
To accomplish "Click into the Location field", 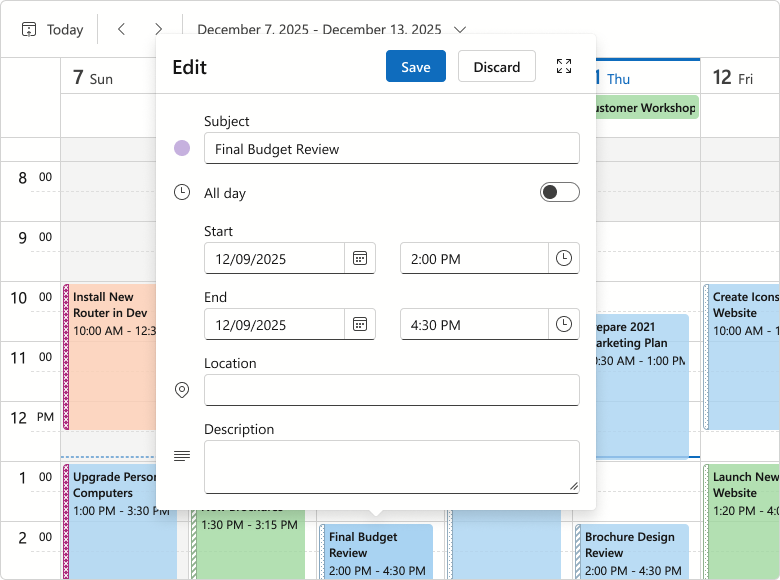I will (391, 390).
